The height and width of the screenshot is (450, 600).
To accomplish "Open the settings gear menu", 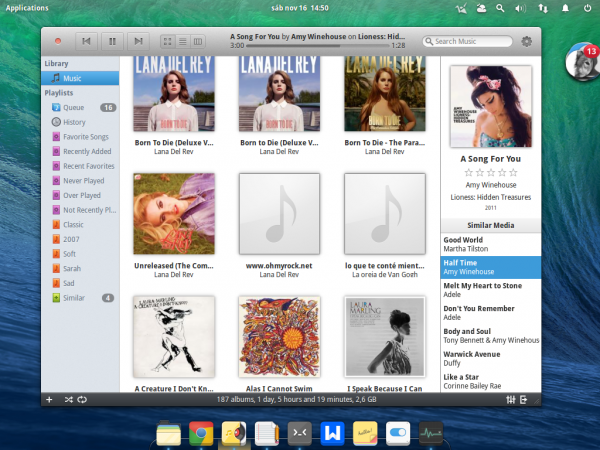I will pos(527,41).
